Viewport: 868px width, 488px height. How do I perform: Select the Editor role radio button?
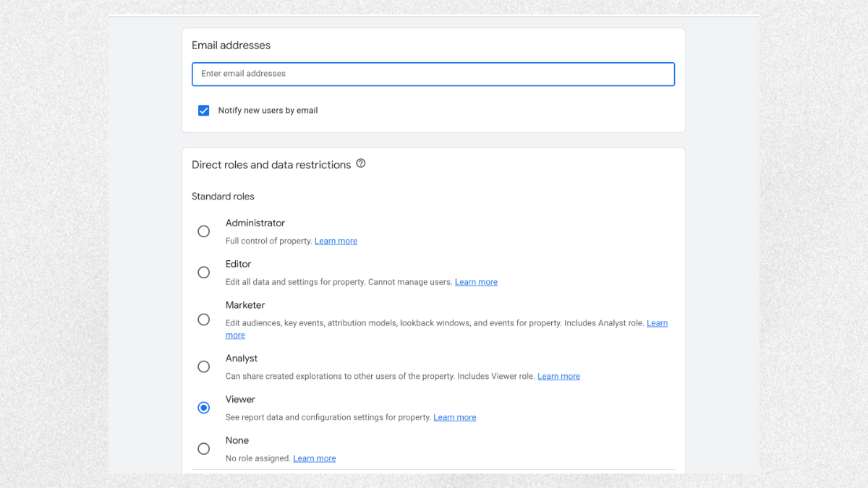tap(204, 273)
